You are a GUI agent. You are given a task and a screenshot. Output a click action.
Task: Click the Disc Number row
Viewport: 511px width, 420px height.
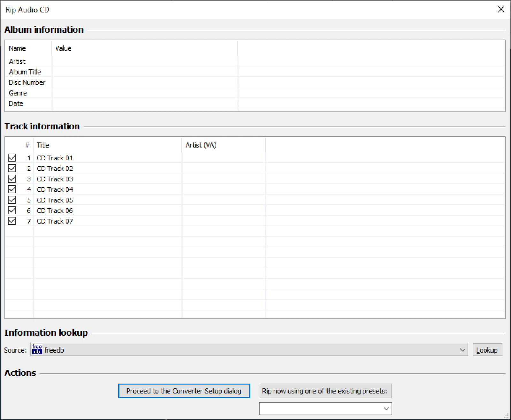[x=27, y=82]
